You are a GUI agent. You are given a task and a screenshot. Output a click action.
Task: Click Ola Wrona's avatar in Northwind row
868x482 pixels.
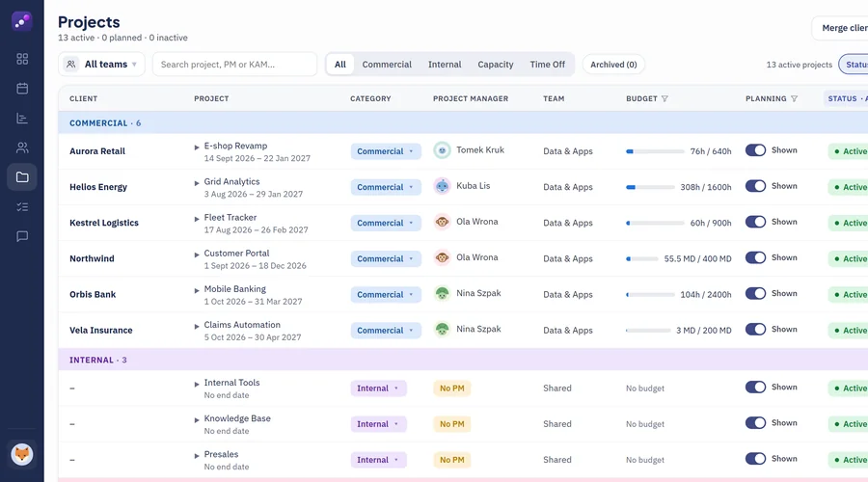coord(442,258)
